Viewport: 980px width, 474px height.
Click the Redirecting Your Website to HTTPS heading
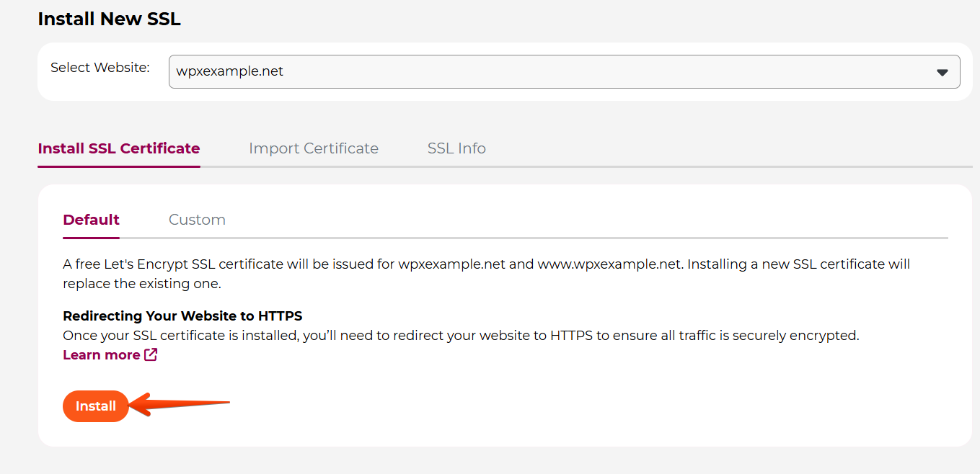pyautogui.click(x=182, y=316)
